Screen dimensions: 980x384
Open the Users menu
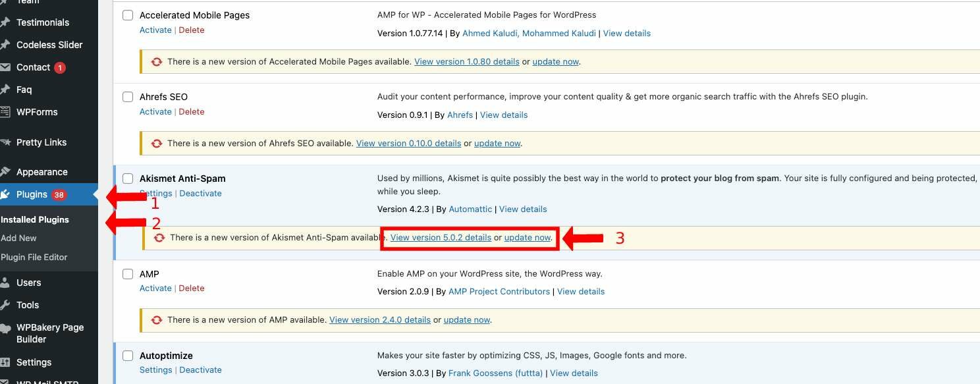29,283
